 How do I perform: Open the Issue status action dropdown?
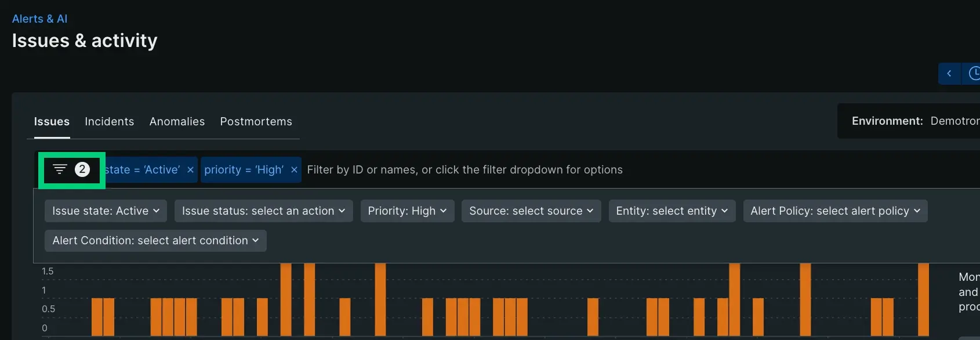point(263,211)
